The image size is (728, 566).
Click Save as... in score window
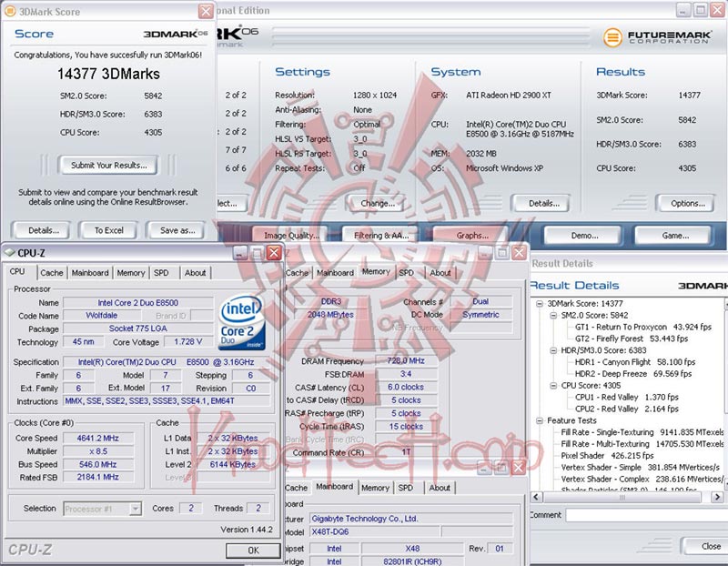click(x=177, y=230)
